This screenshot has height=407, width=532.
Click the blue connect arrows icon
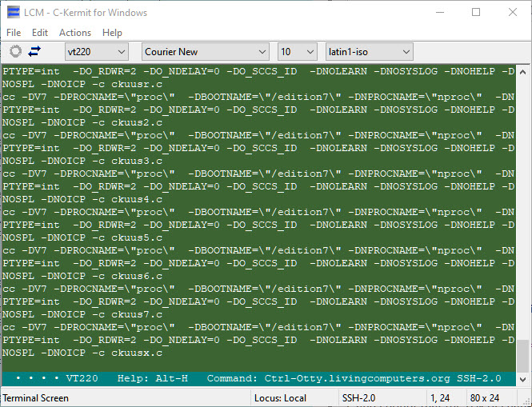click(34, 51)
